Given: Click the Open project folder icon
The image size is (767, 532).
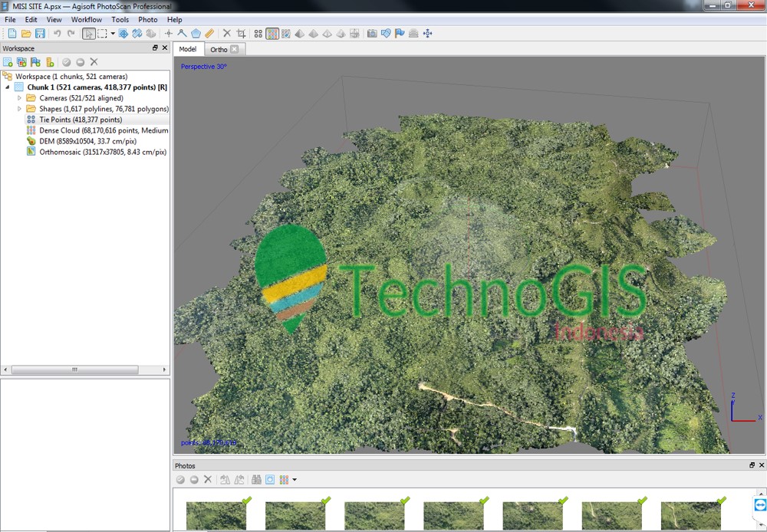Looking at the screenshot, I should pyautogui.click(x=26, y=33).
